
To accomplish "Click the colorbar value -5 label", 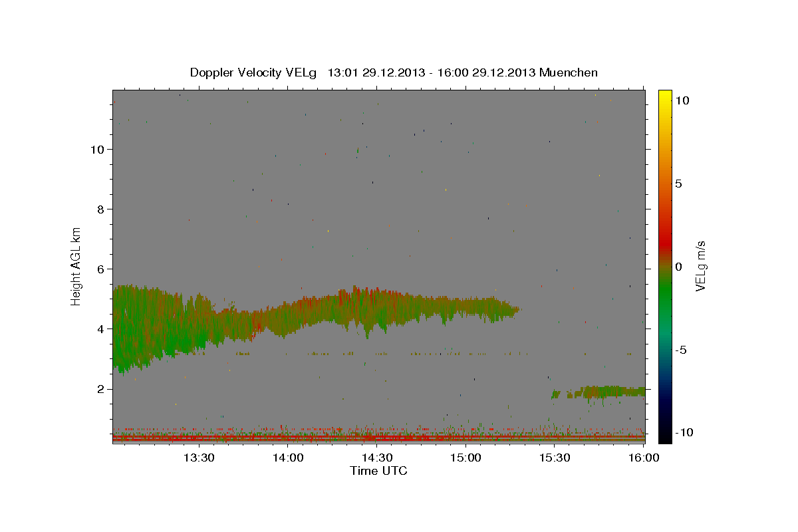I will coord(680,350).
